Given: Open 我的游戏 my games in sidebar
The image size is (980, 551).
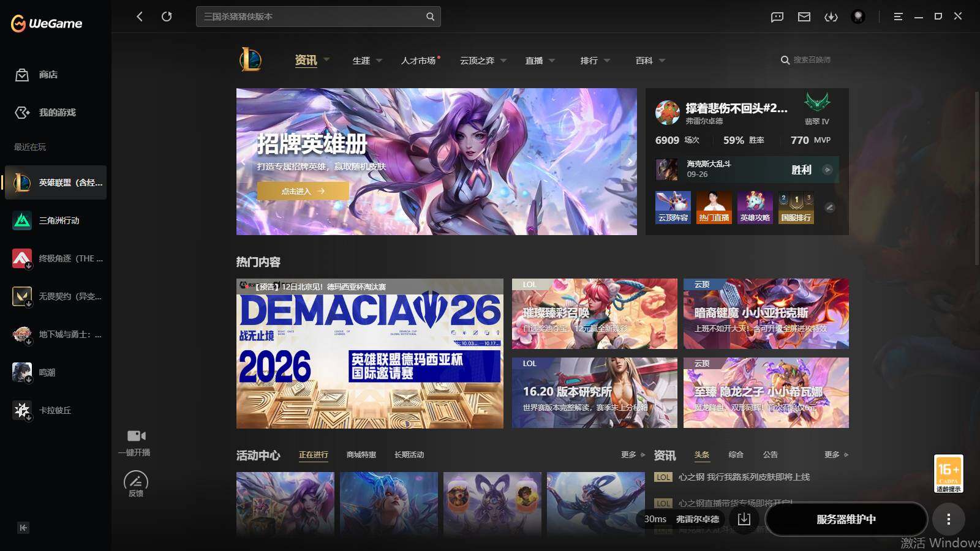Looking at the screenshot, I should point(45,113).
